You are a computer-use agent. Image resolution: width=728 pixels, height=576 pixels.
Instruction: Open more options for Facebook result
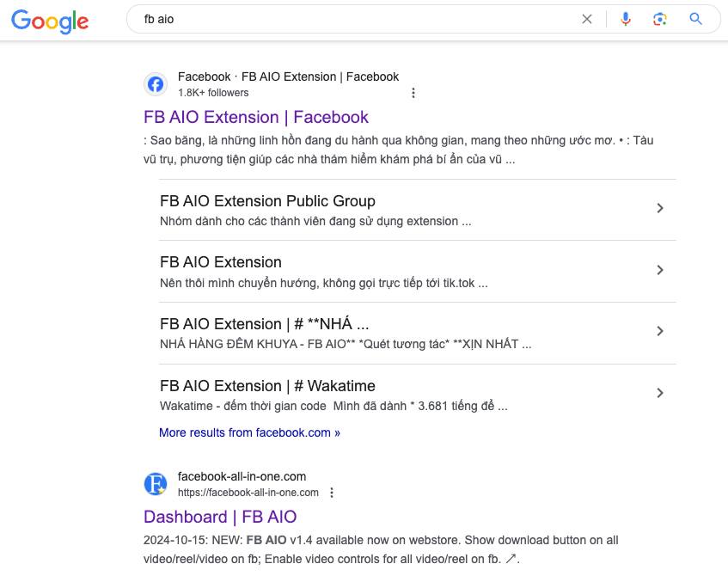[x=413, y=93]
